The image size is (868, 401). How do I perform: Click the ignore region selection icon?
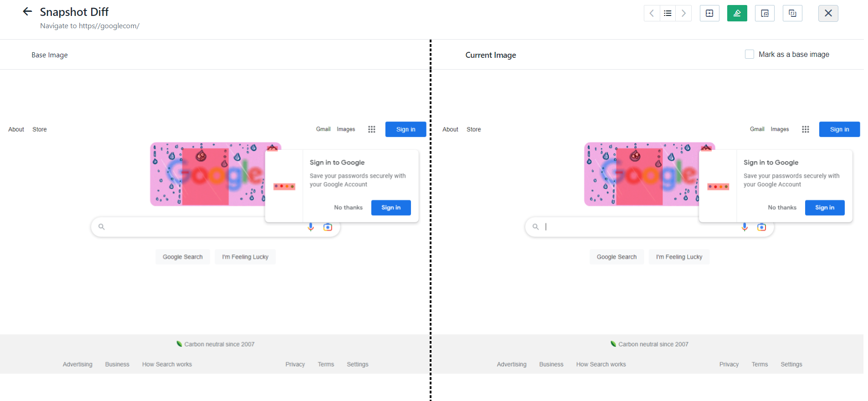(765, 13)
